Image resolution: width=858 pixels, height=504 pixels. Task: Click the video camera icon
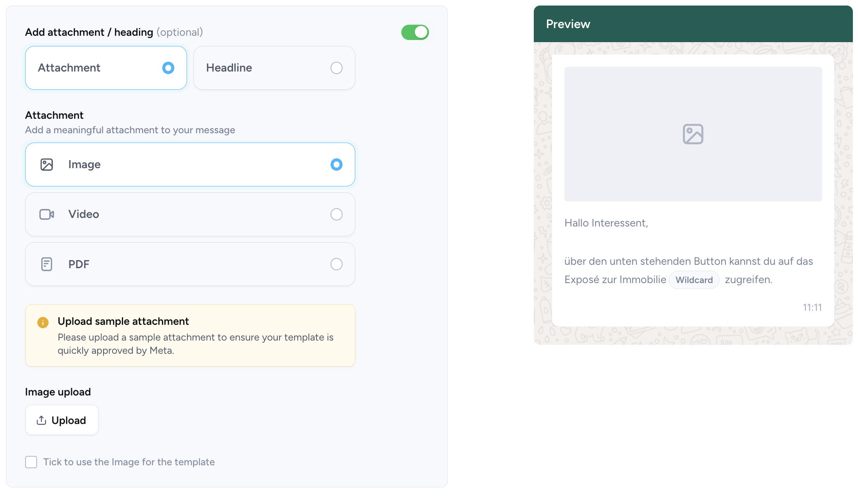[46, 214]
